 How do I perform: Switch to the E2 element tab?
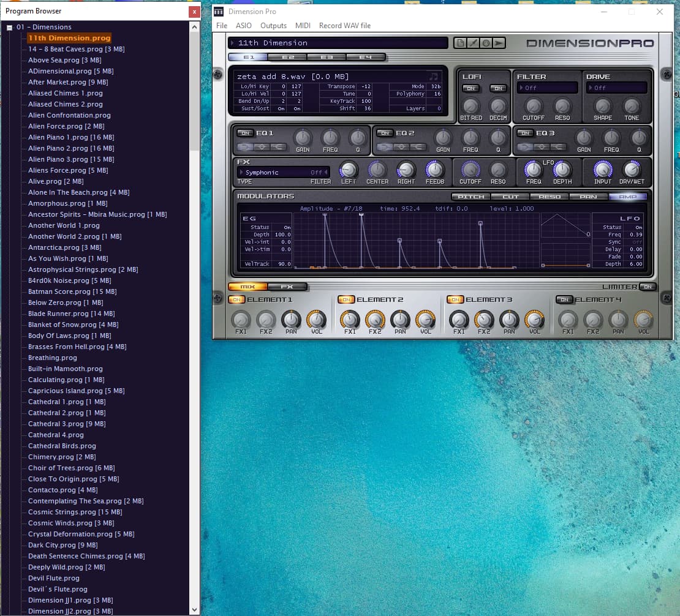(x=288, y=57)
